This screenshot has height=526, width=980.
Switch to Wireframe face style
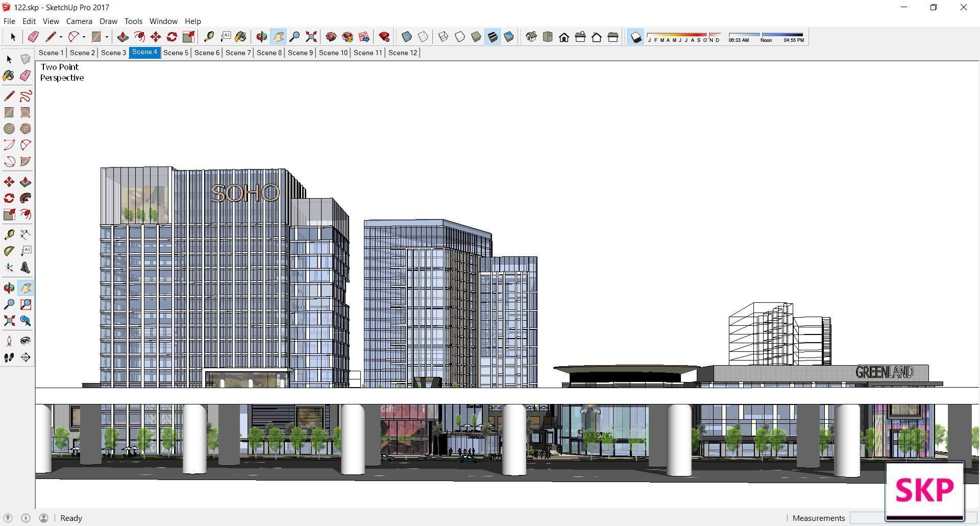(x=444, y=37)
